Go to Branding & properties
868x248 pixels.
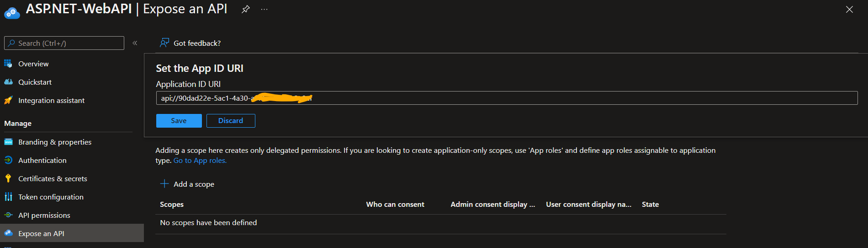tap(55, 142)
